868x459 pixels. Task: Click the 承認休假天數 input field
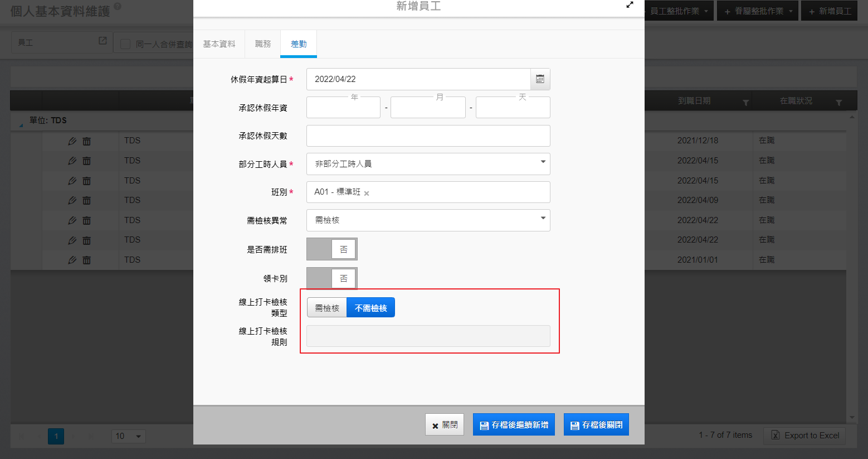click(428, 136)
